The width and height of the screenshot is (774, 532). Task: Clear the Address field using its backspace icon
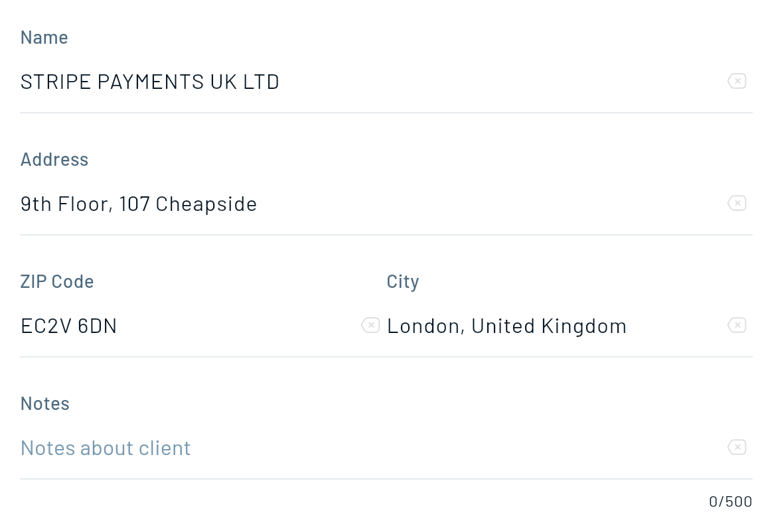(737, 203)
